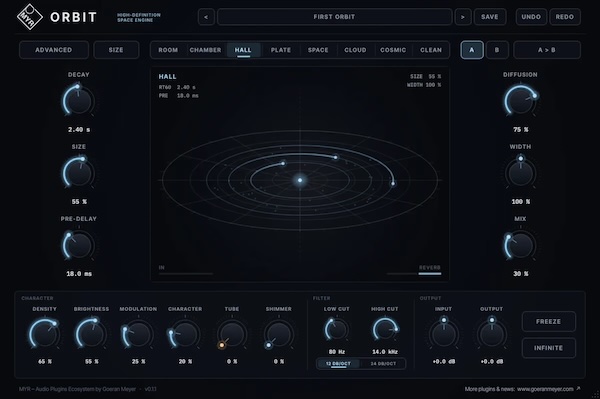Select the 24 dB/oct filter slope

(383, 363)
